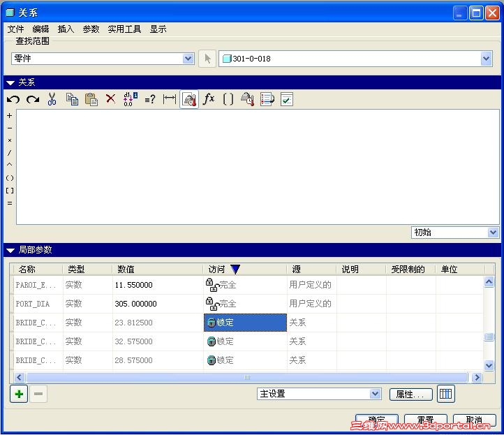Show dimension with the arrow-span icon
Image resolution: width=504 pixels, height=435 pixels.
pos(170,99)
